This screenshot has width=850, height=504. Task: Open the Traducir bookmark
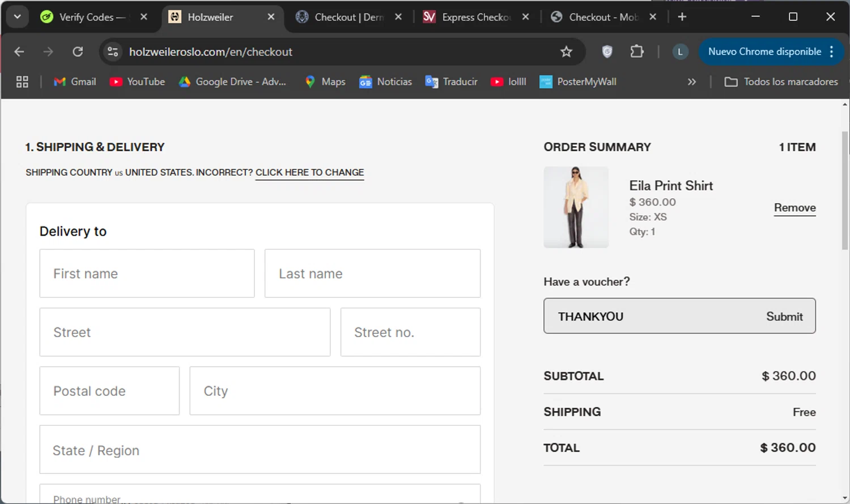click(x=452, y=82)
